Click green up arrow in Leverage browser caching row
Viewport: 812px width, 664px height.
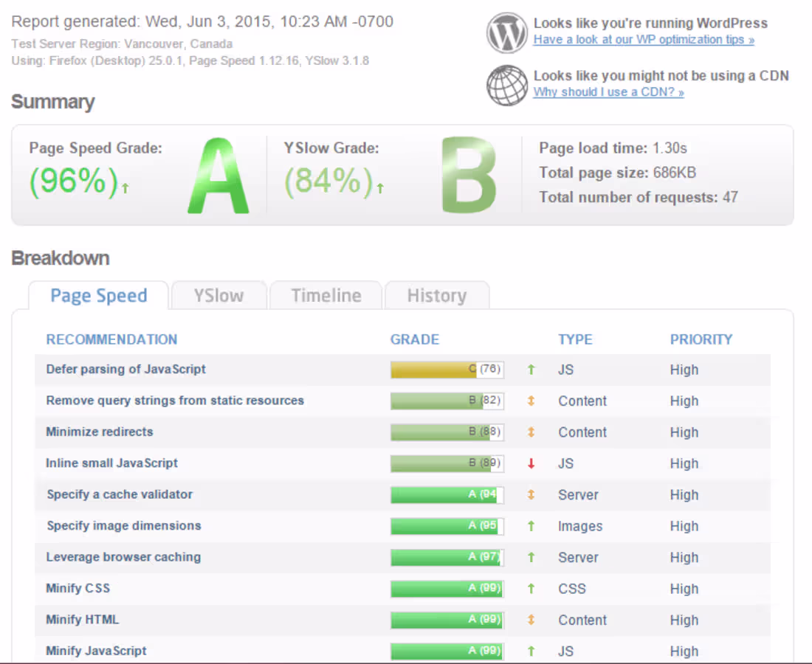click(531, 557)
